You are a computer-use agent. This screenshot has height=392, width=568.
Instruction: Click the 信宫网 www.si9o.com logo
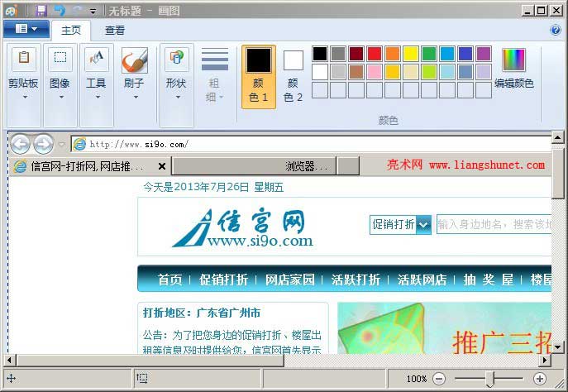tap(243, 228)
